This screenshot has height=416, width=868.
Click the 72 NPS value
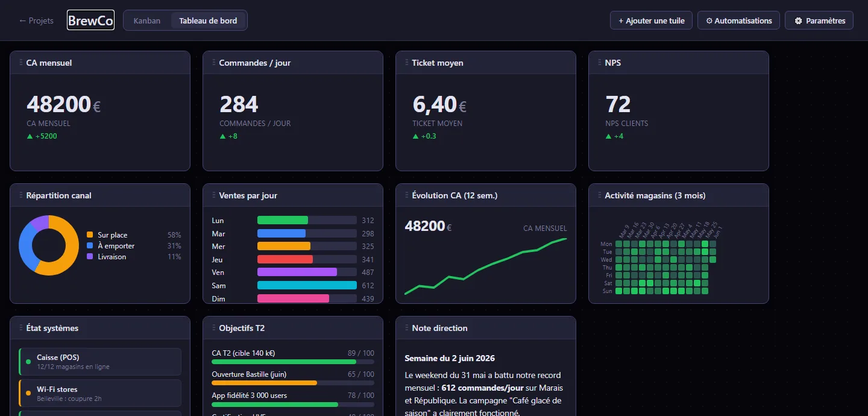click(x=618, y=104)
